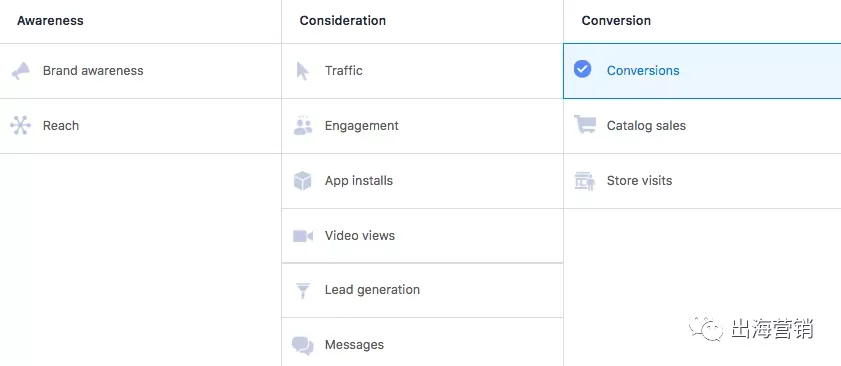Viewport: 841px width, 366px height.
Task: Pick the Engagement objective
Action: [423, 126]
